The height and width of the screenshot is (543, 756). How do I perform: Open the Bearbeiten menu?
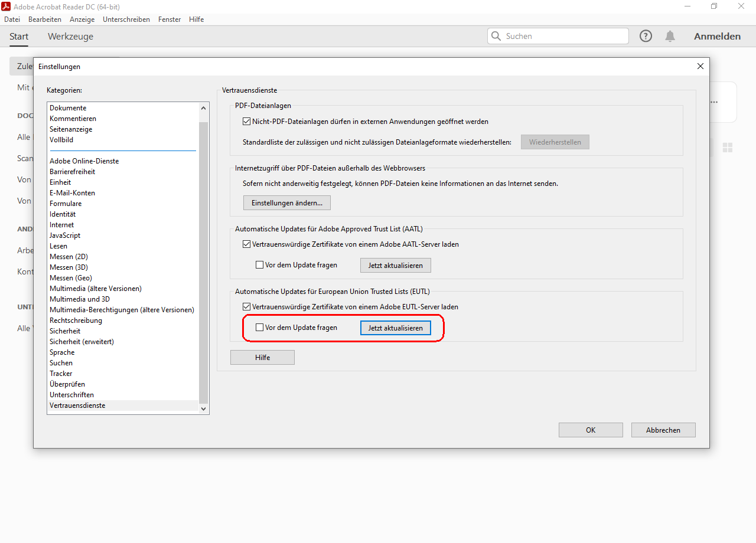pos(45,19)
